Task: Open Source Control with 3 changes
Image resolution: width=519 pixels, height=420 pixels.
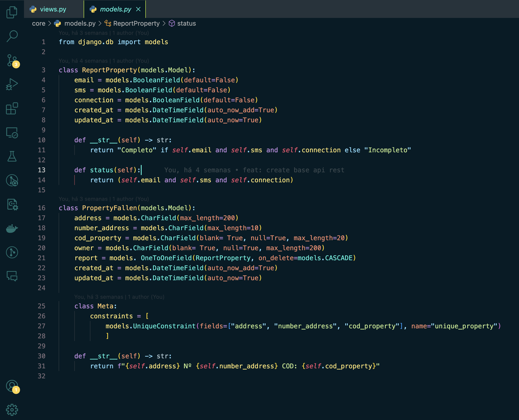Action: coord(12,60)
